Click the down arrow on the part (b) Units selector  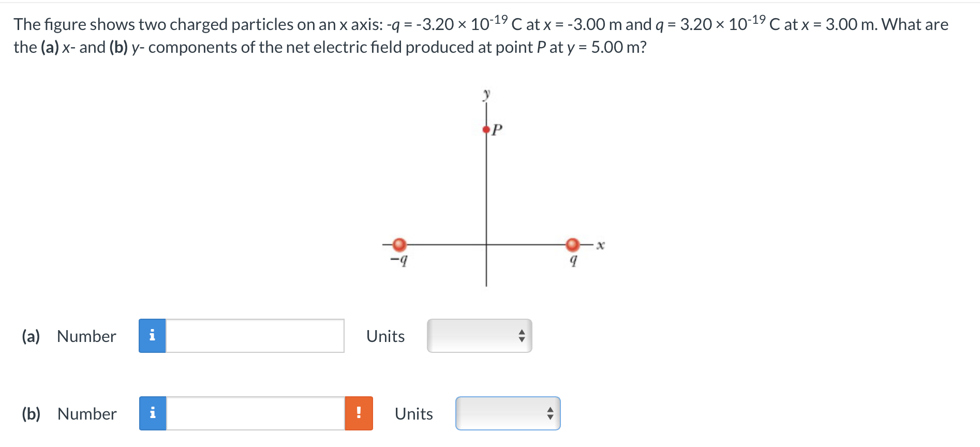click(550, 416)
